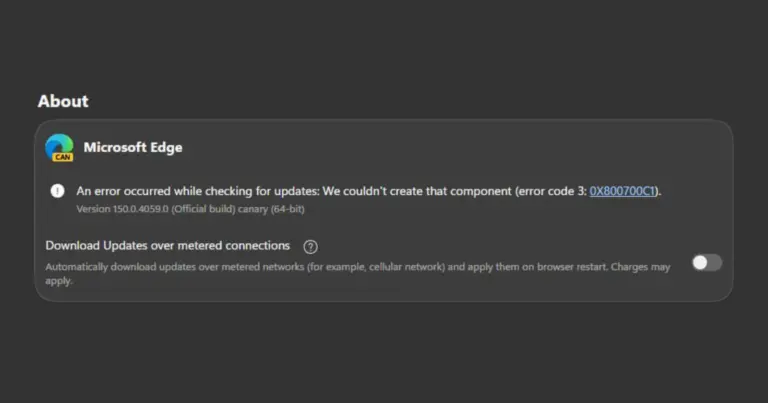Click the Automatically download updates description text
768x403 pixels.
[x=358, y=274]
